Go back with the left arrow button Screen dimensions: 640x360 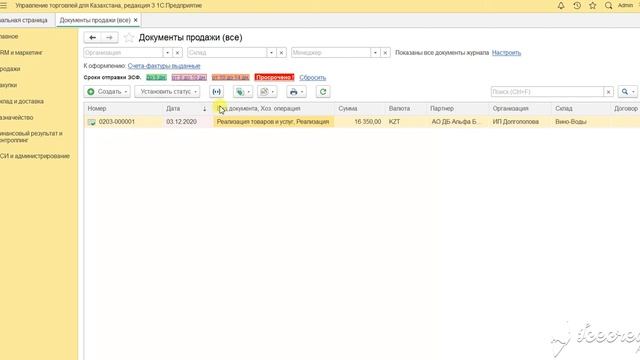click(93, 38)
